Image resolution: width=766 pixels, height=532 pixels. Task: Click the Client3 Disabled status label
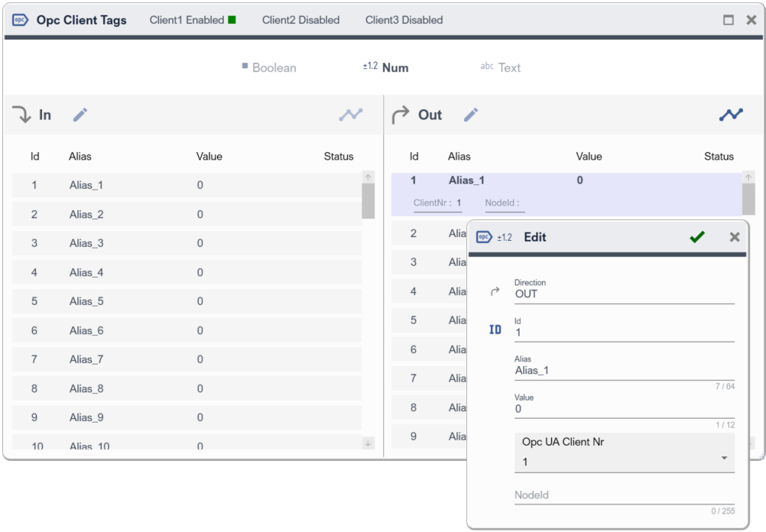[x=404, y=20]
